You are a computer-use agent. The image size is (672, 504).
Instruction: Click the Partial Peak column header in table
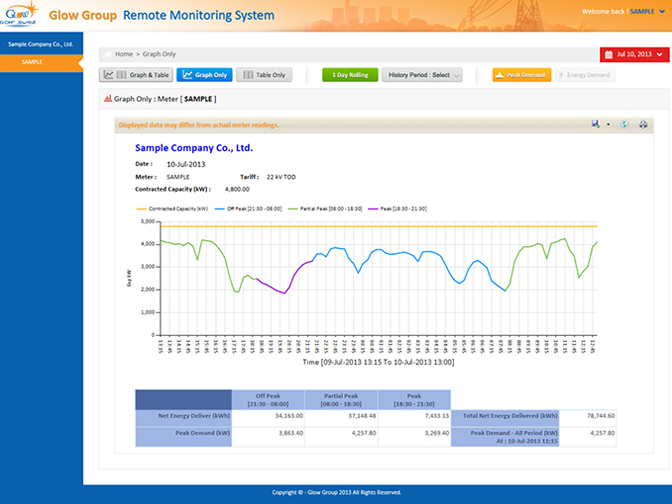pyautogui.click(x=341, y=400)
